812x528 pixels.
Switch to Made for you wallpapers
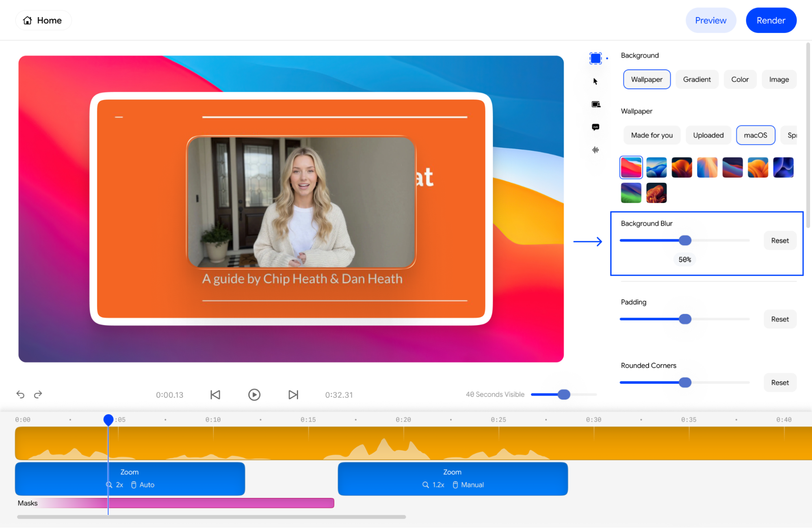(652, 135)
